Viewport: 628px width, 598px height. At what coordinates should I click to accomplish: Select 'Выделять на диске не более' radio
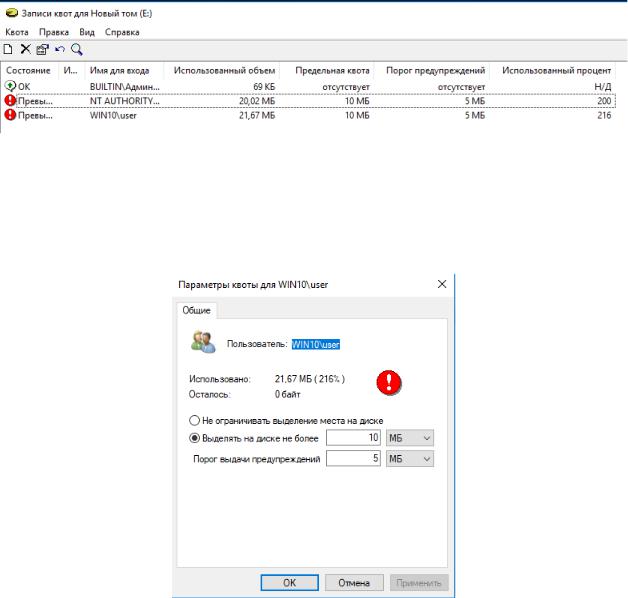pos(194,438)
